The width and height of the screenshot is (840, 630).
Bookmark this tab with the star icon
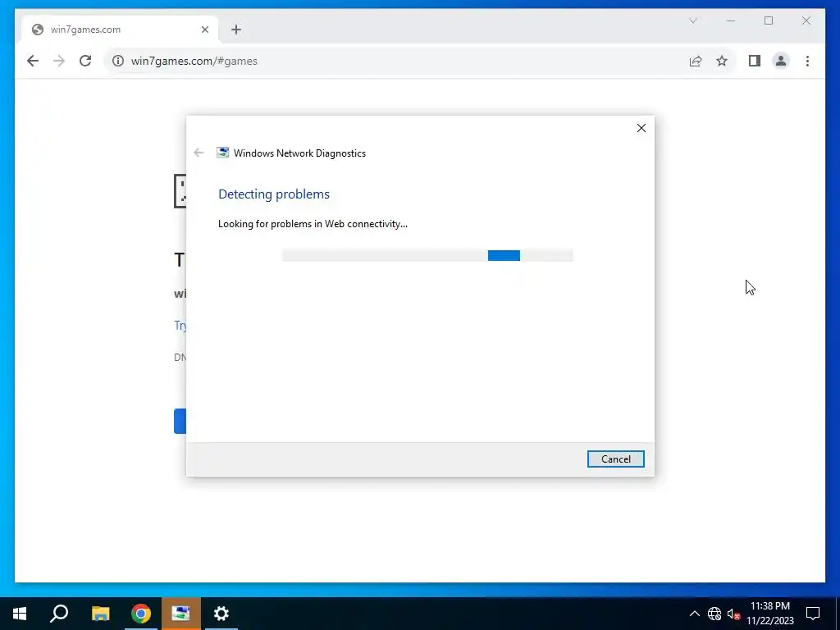coord(722,61)
